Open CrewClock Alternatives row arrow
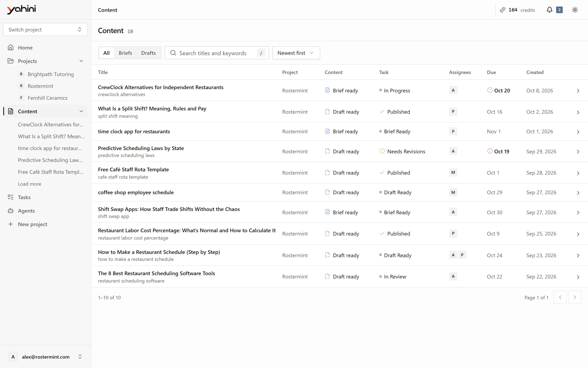 coord(578,91)
